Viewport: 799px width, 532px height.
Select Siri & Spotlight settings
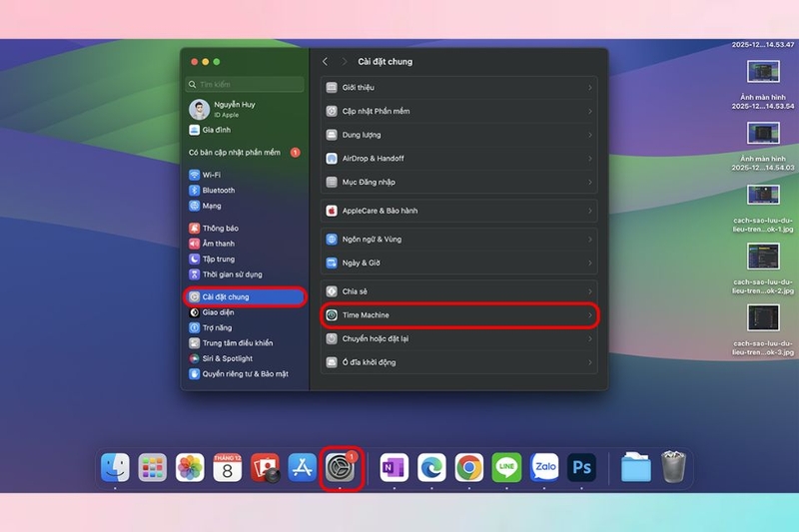[246, 358]
